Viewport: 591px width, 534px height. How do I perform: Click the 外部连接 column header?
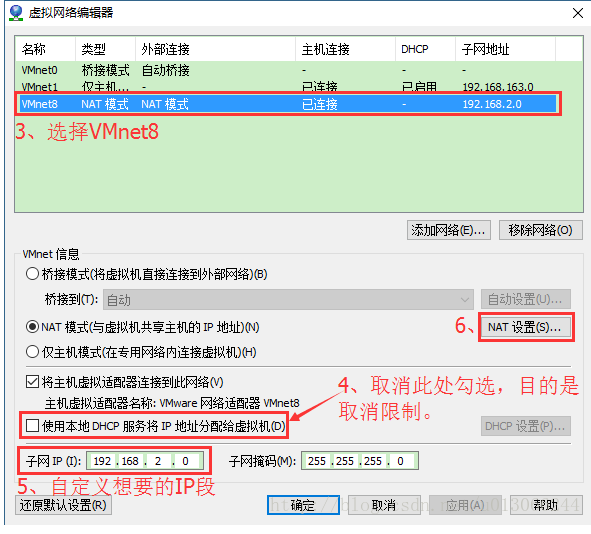pyautogui.click(x=215, y=49)
